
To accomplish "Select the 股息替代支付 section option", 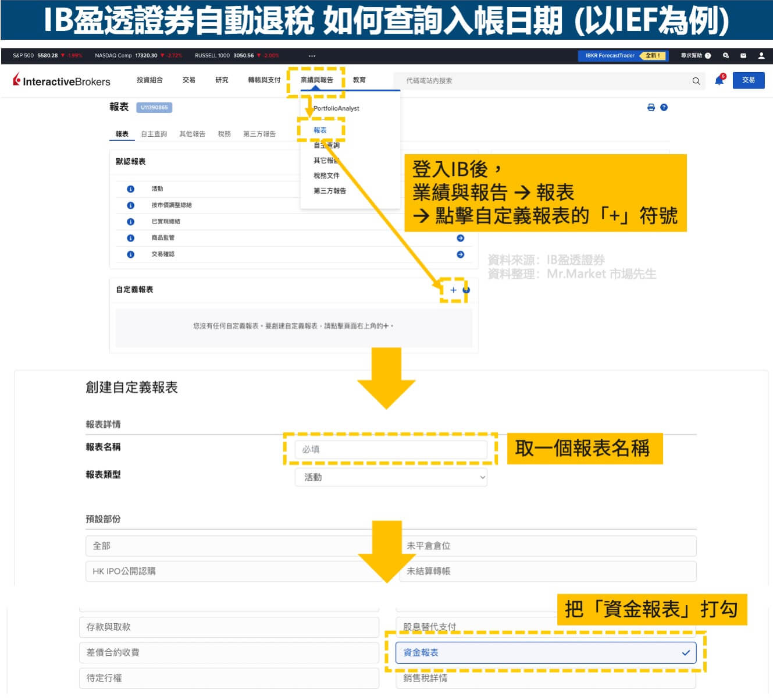I will click(x=546, y=627).
